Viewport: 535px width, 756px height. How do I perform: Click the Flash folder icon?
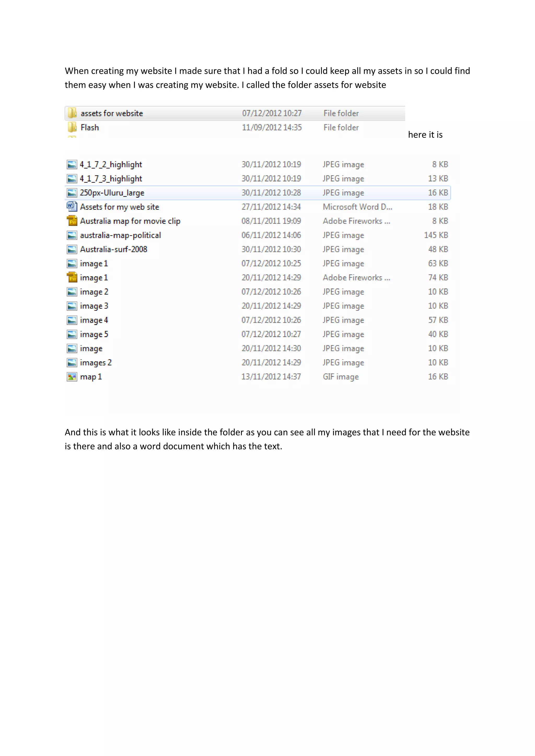click(72, 127)
